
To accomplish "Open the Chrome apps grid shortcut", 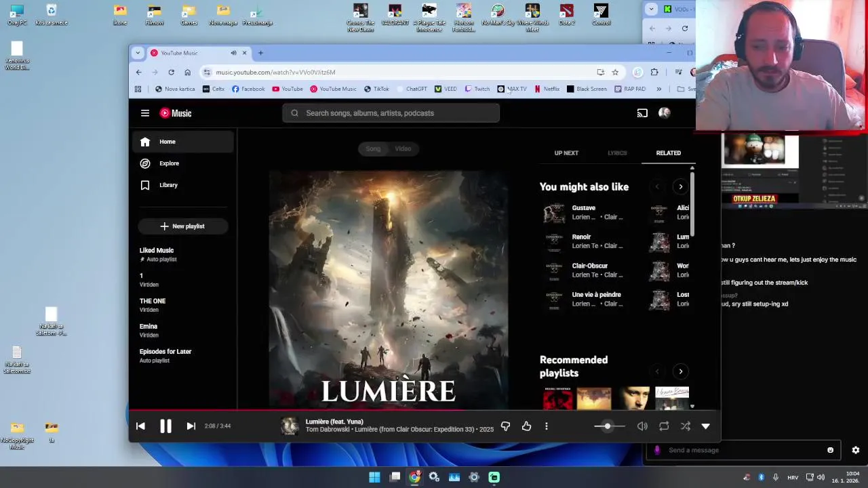I will pos(138,89).
